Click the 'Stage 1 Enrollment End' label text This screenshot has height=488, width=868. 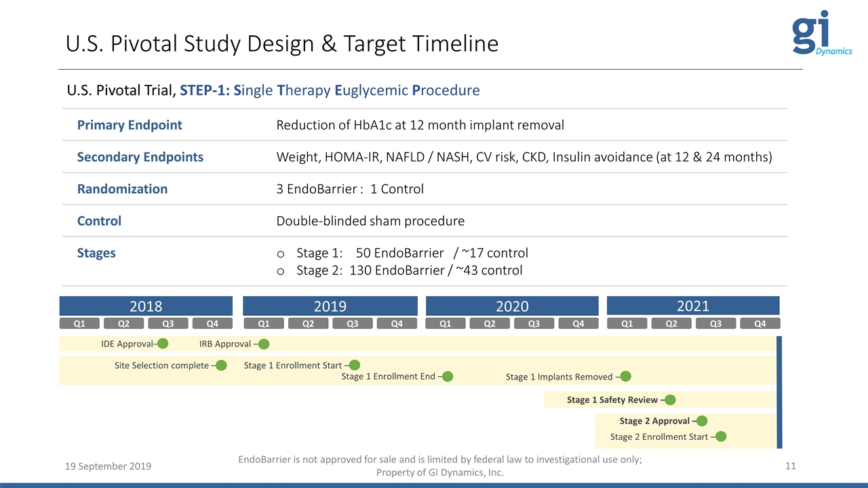(389, 377)
